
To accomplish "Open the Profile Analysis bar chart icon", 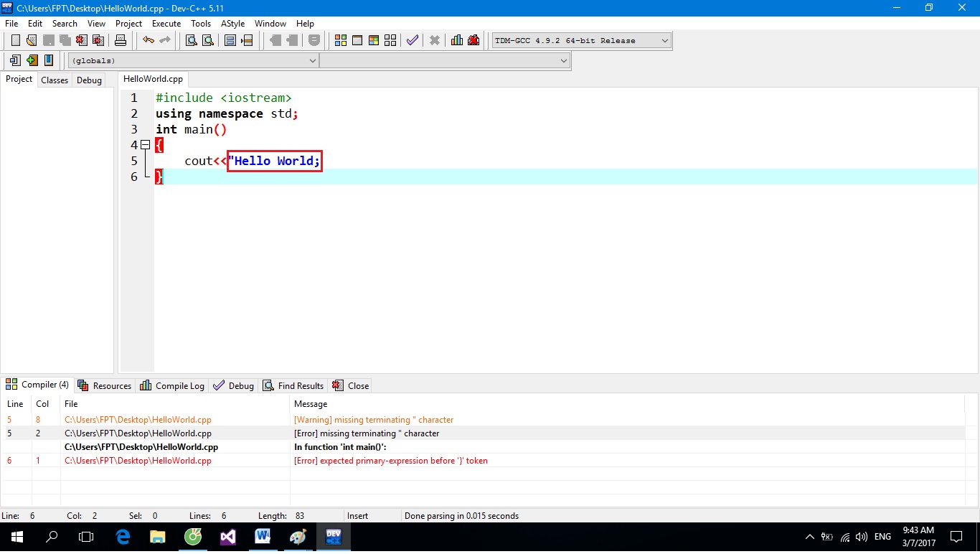I will pos(457,40).
